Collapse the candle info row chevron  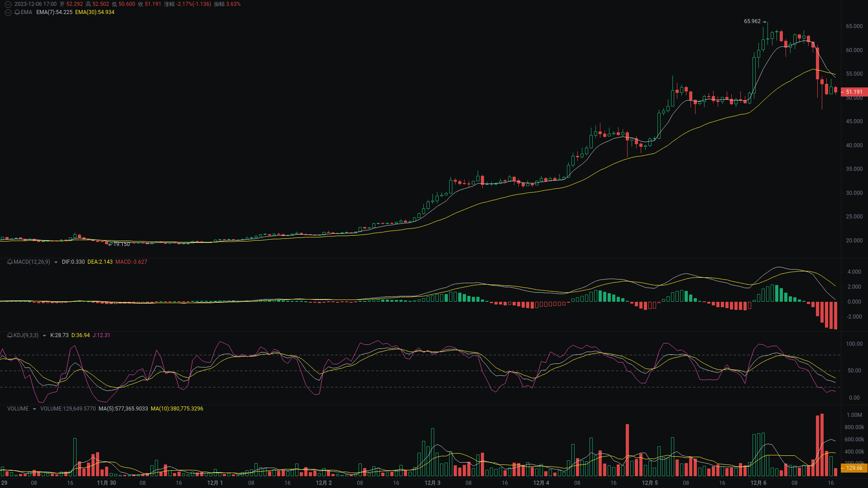[8, 4]
